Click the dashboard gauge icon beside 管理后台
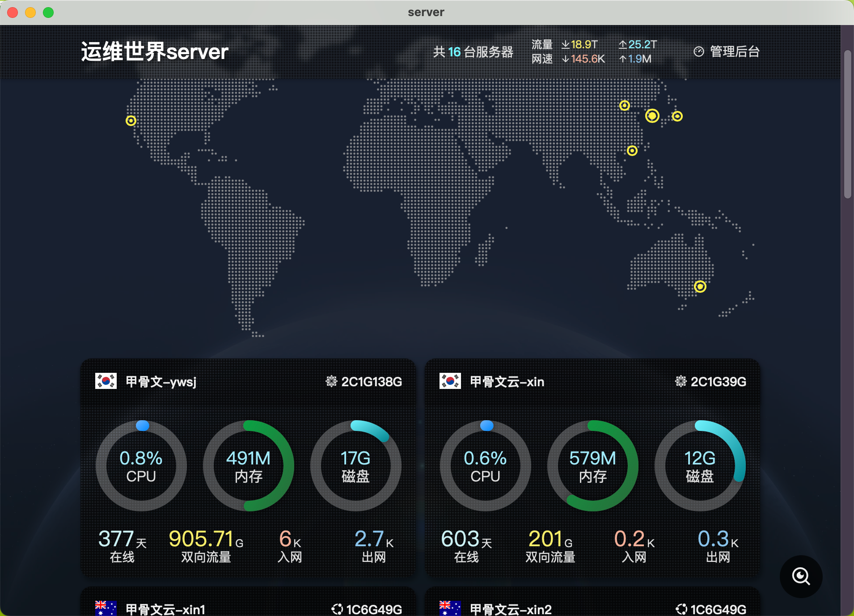Screen dimensions: 854x616 pyautogui.click(x=698, y=52)
